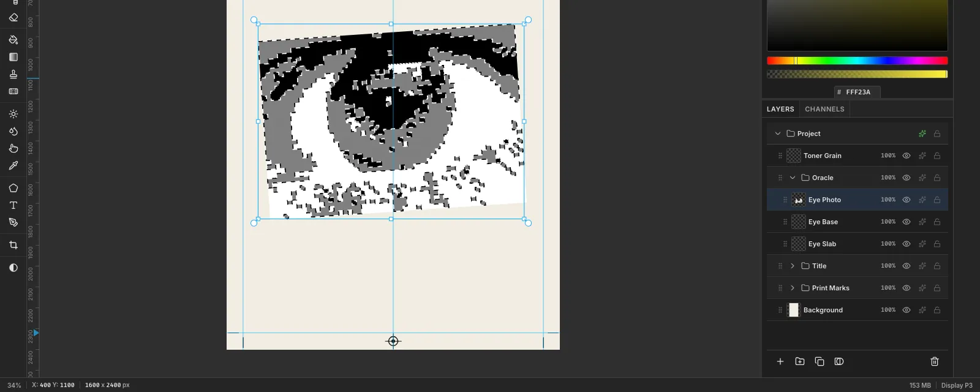
Task: Select the patch grid tool below stamp
Action: 13,91
